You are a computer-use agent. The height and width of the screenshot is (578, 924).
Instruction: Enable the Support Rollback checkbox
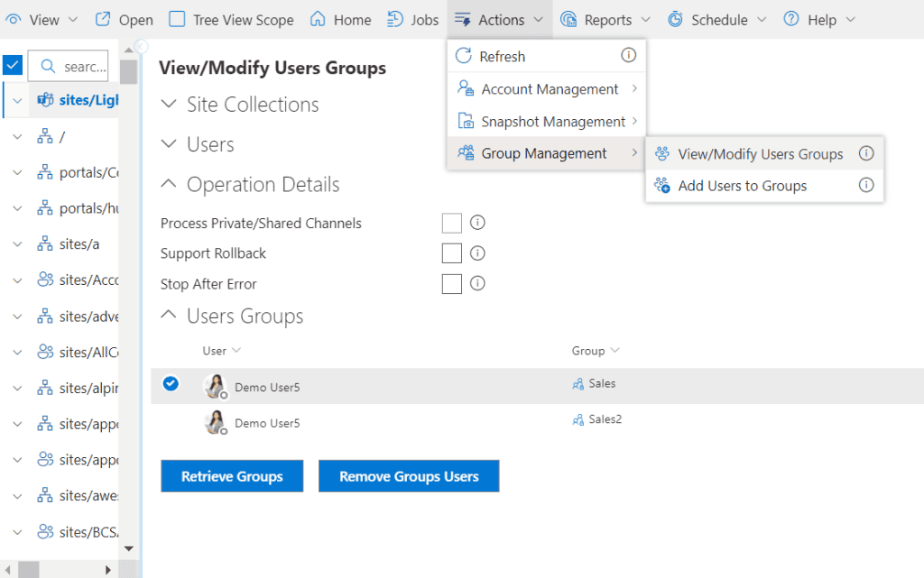click(451, 253)
